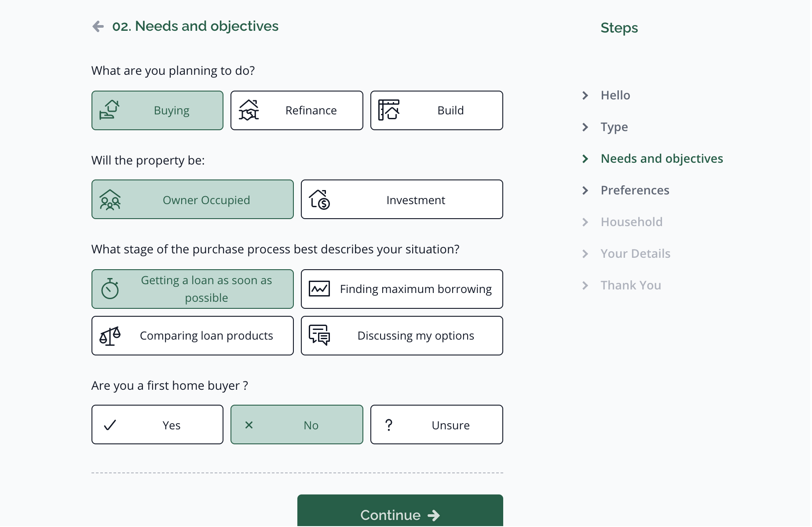The image size is (812, 527).
Task: Click chevron next to Hello step
Action: click(x=585, y=95)
